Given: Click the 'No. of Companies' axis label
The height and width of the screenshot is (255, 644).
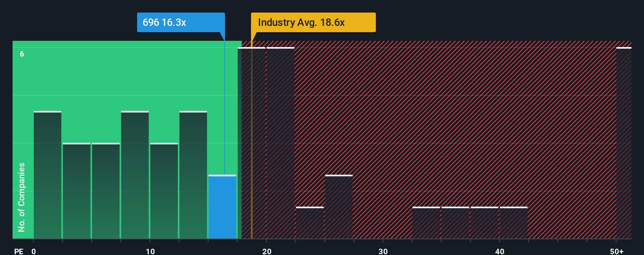Looking at the screenshot, I should click(22, 197).
